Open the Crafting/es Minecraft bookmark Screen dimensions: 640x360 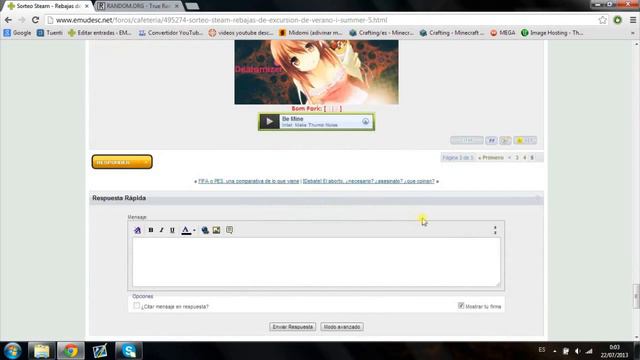point(381,33)
